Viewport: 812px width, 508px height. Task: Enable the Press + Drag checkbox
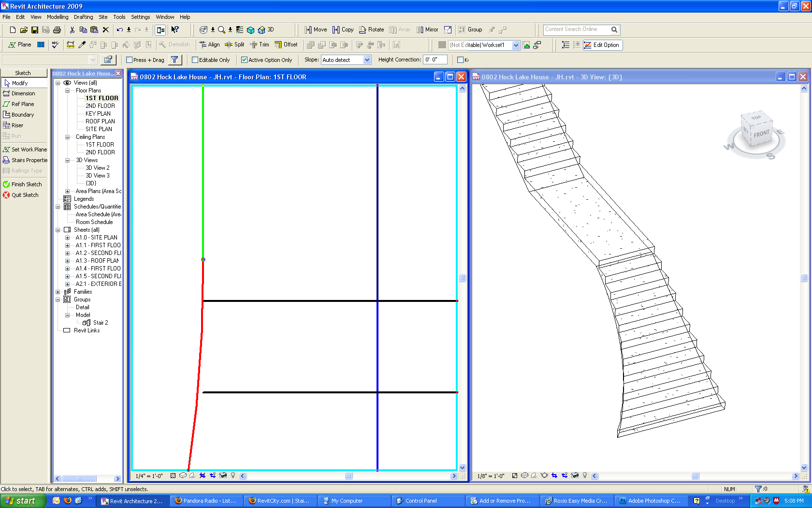(x=130, y=60)
